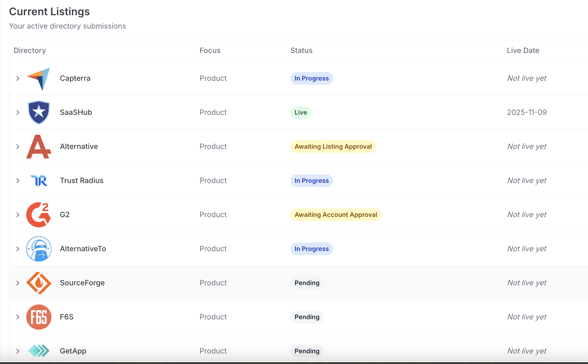588x364 pixels.
Task: Click the Live status badge
Action: 301,113
